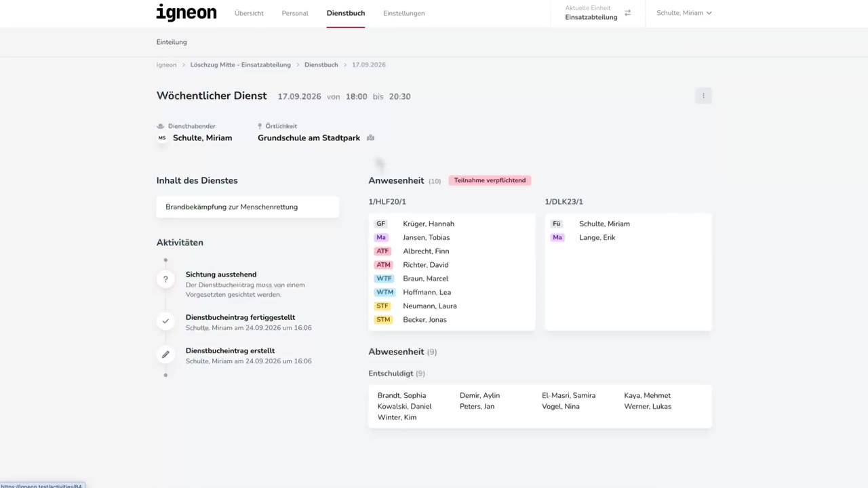This screenshot has width=868, height=488.
Task: Expand the Schulte, Miriam user menu
Action: 684,13
